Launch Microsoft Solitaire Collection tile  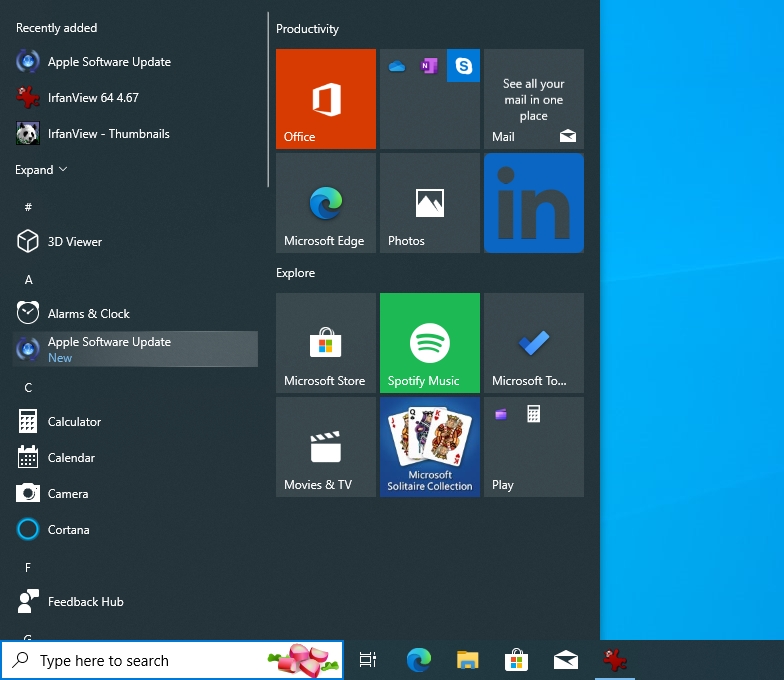[430, 446]
